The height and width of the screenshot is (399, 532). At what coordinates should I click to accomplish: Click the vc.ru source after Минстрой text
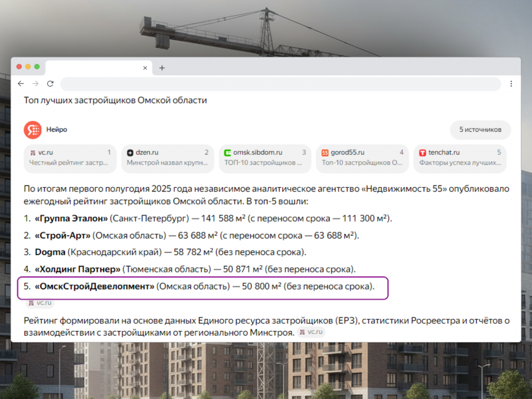point(311,332)
